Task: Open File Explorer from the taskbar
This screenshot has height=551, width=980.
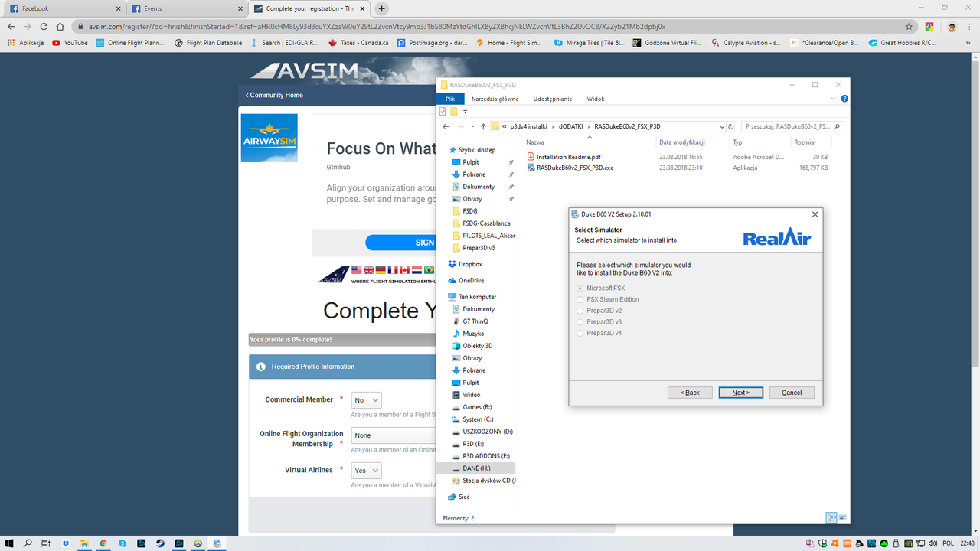Action: tap(84, 543)
